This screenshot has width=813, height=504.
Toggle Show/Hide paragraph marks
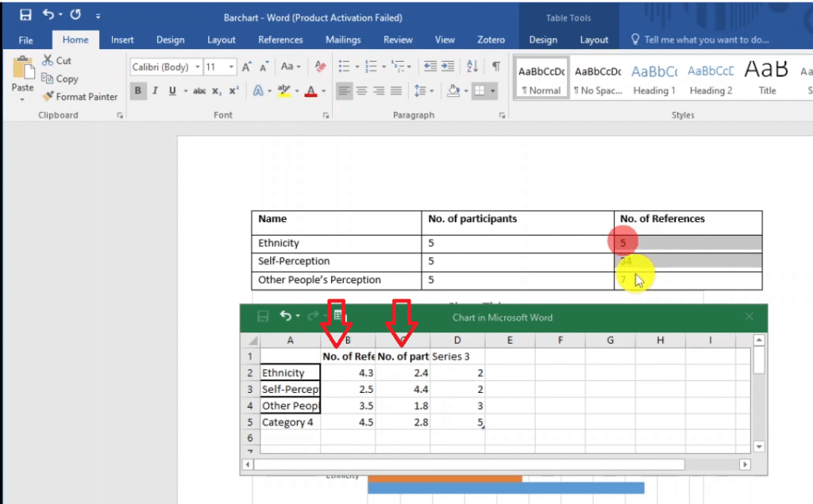tap(496, 67)
